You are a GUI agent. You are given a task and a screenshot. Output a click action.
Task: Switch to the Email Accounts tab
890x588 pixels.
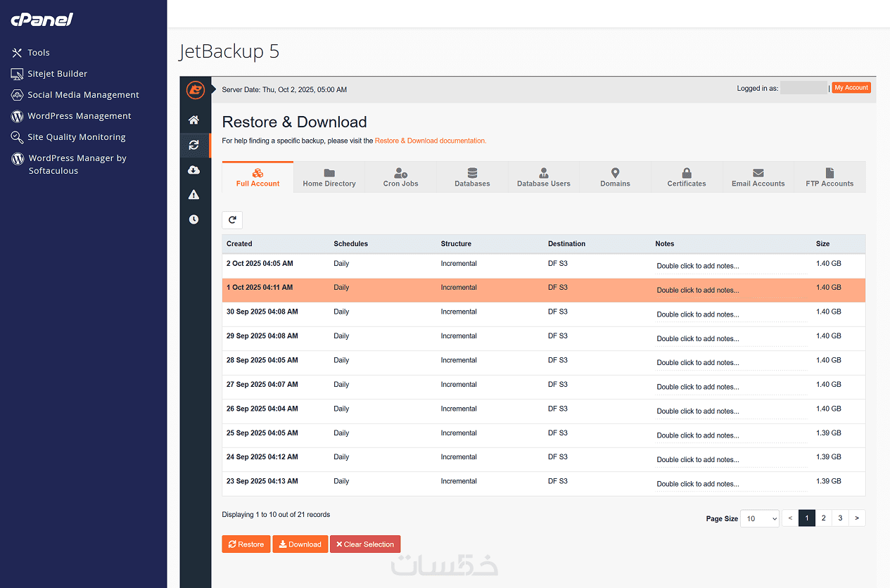[758, 177]
